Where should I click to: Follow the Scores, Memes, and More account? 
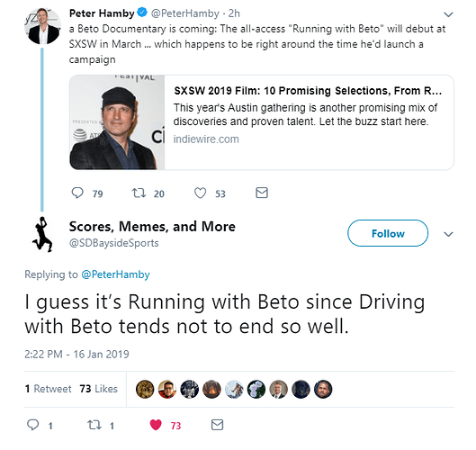388,233
